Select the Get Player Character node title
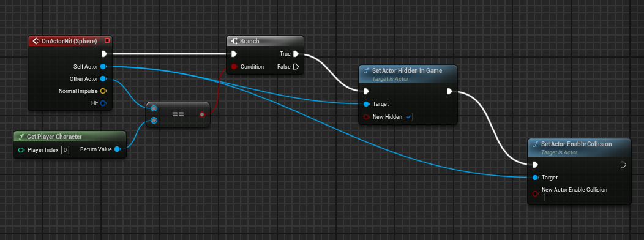644x240 pixels. tap(54, 137)
